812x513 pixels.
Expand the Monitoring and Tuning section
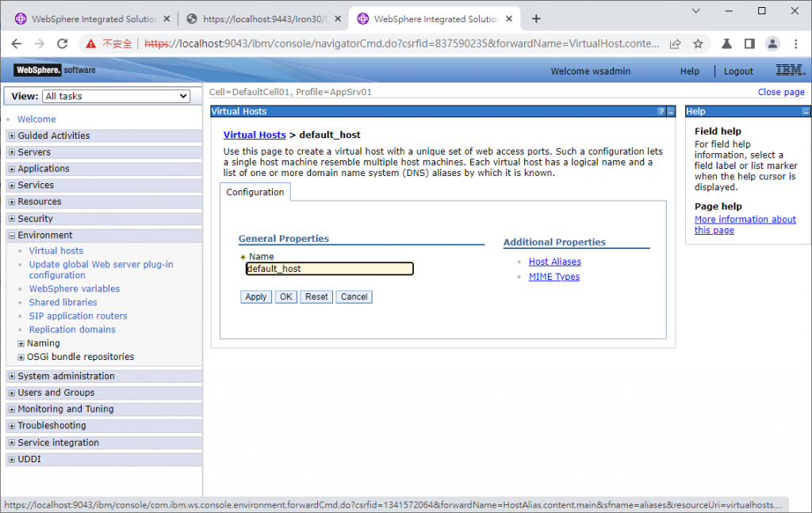12,409
